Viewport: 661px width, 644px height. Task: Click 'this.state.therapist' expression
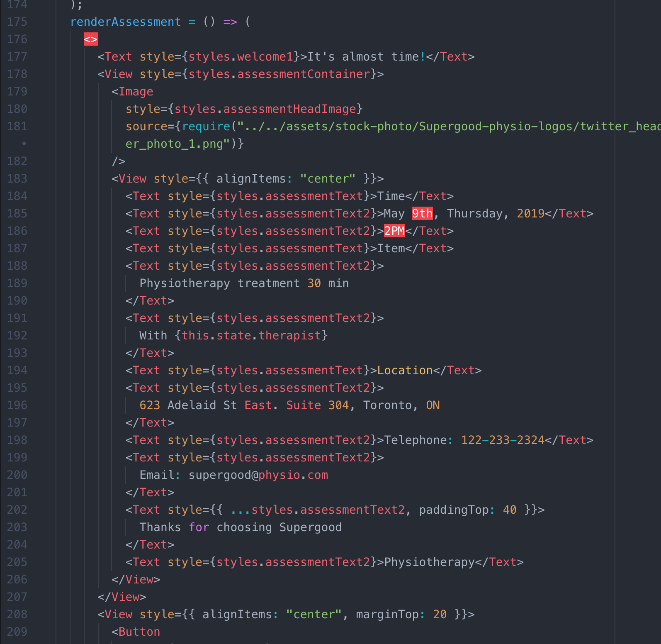(251, 336)
